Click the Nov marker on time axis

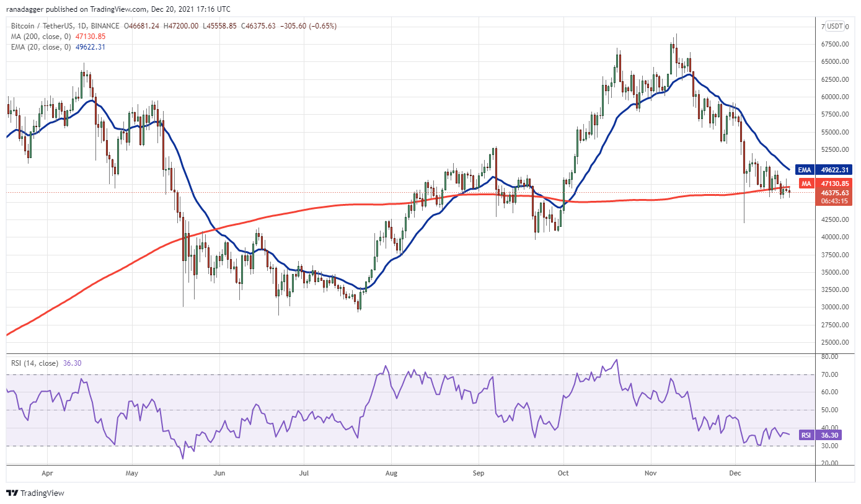pyautogui.click(x=650, y=472)
